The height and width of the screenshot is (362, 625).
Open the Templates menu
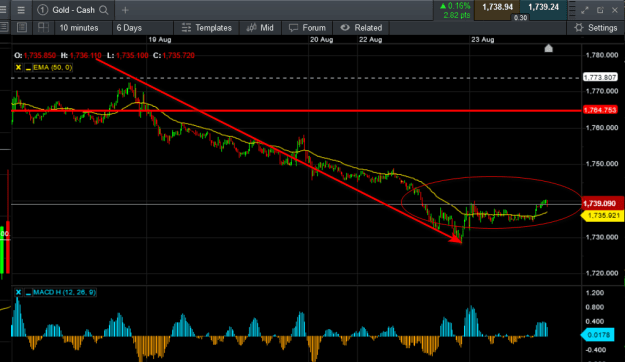point(206,28)
